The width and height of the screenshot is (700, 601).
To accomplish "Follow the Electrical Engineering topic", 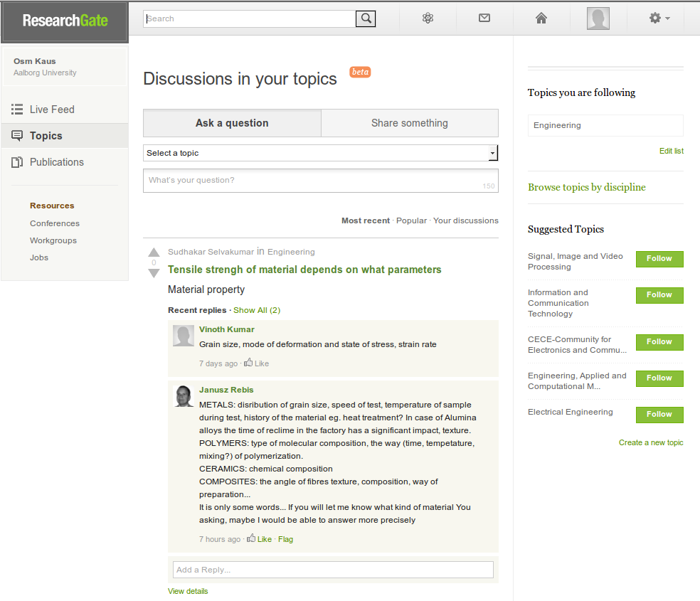I will pyautogui.click(x=659, y=415).
